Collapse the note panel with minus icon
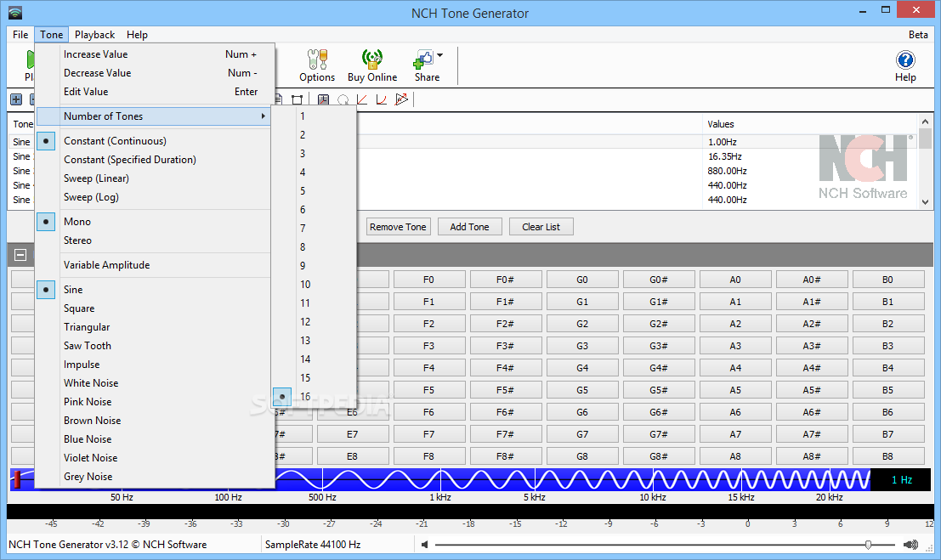This screenshot has width=941, height=560. (20, 255)
